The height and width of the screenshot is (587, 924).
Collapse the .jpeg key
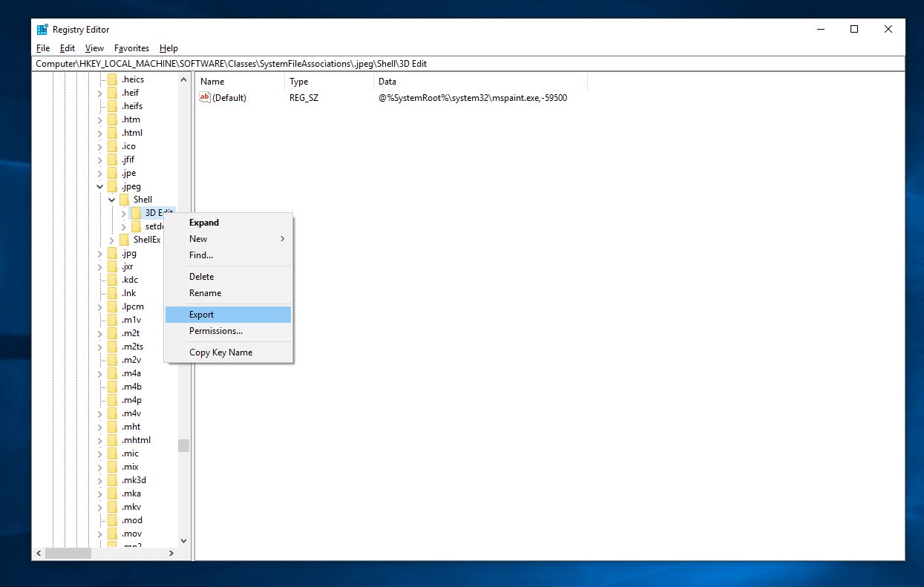(100, 186)
